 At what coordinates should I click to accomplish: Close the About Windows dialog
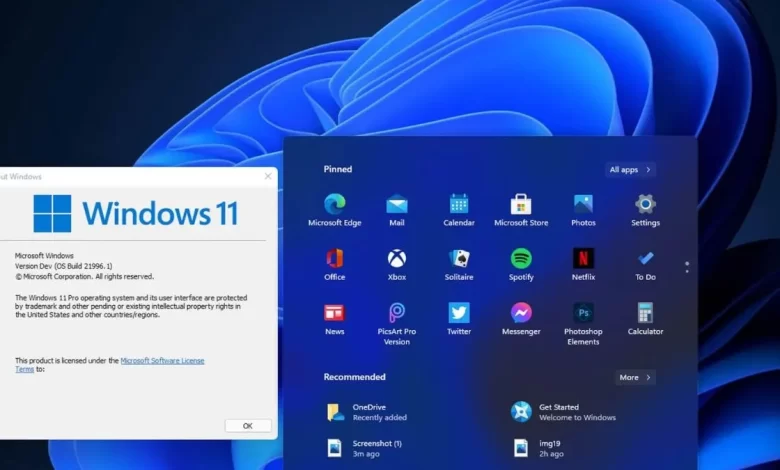[268, 176]
